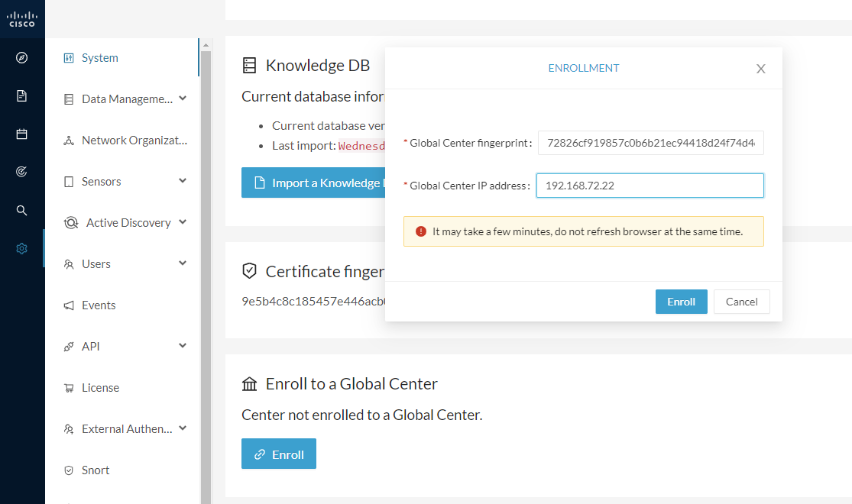The width and height of the screenshot is (852, 504).
Task: Open the Search magnifier icon
Action: [21, 210]
